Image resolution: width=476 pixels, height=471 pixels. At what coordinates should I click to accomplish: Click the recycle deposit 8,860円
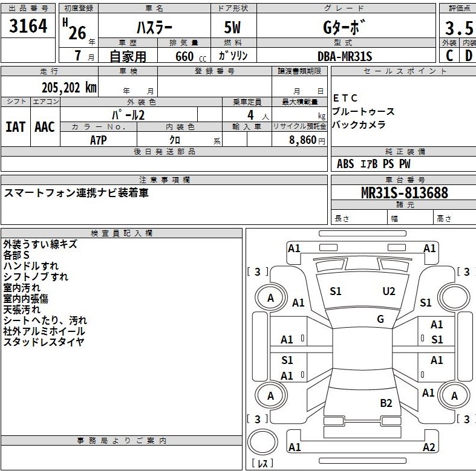[307, 140]
